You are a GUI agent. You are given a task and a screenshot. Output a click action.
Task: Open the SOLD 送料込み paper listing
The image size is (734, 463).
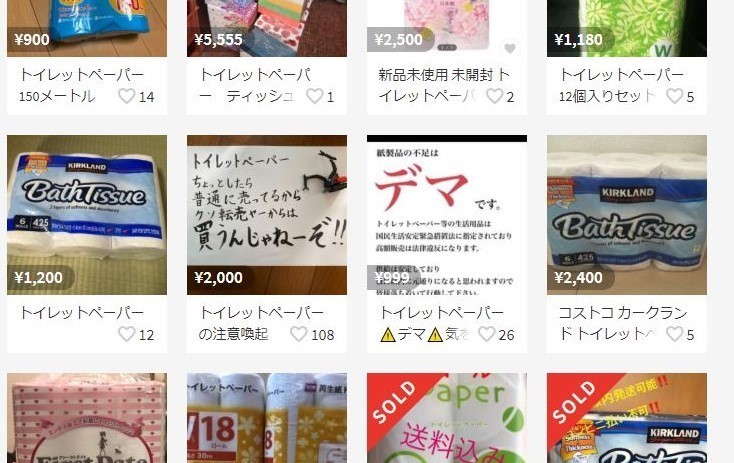447,418
